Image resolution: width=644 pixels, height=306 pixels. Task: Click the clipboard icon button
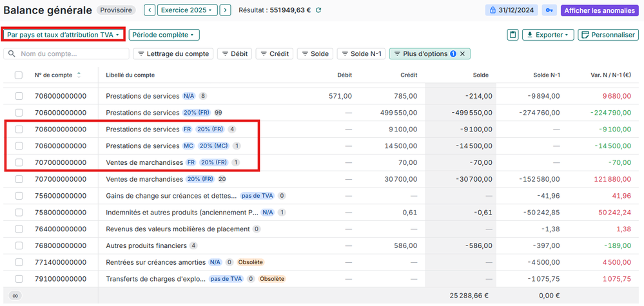click(x=513, y=35)
